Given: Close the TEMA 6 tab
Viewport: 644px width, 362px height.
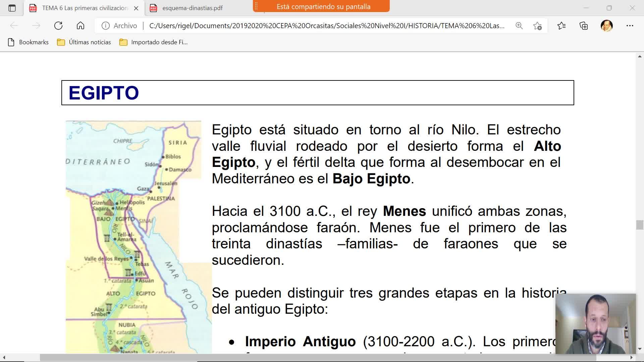Looking at the screenshot, I should (136, 8).
